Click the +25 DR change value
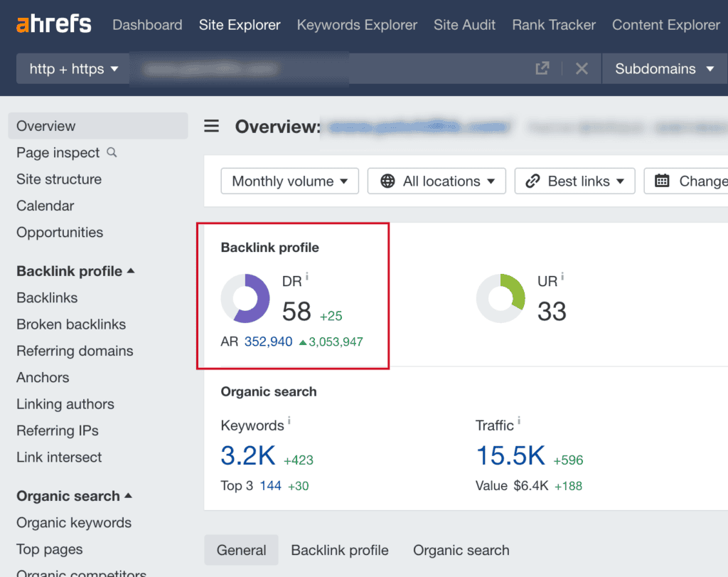 pos(331,316)
